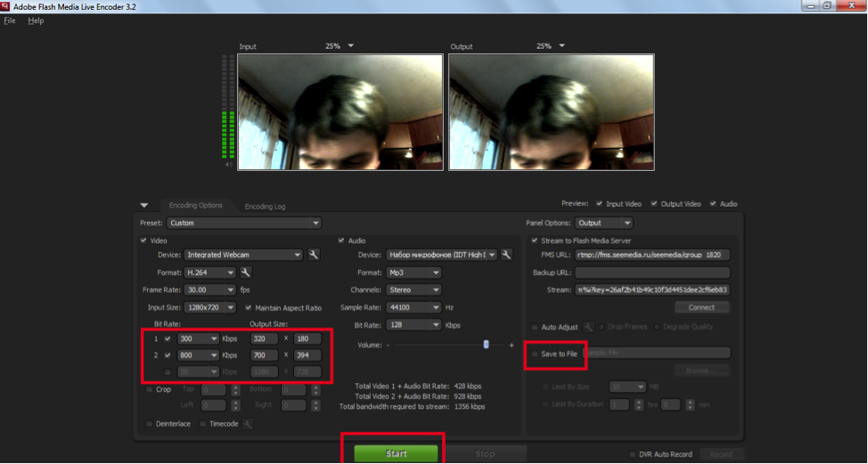This screenshot has width=868, height=464.
Task: Uncheck Maintain Aspect Ratio
Action: click(248, 307)
